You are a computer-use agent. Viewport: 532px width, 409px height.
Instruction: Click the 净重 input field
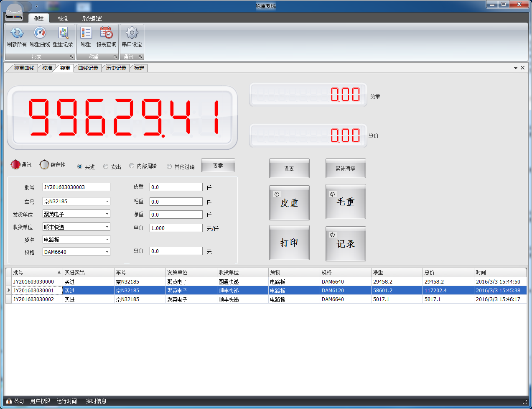point(176,215)
